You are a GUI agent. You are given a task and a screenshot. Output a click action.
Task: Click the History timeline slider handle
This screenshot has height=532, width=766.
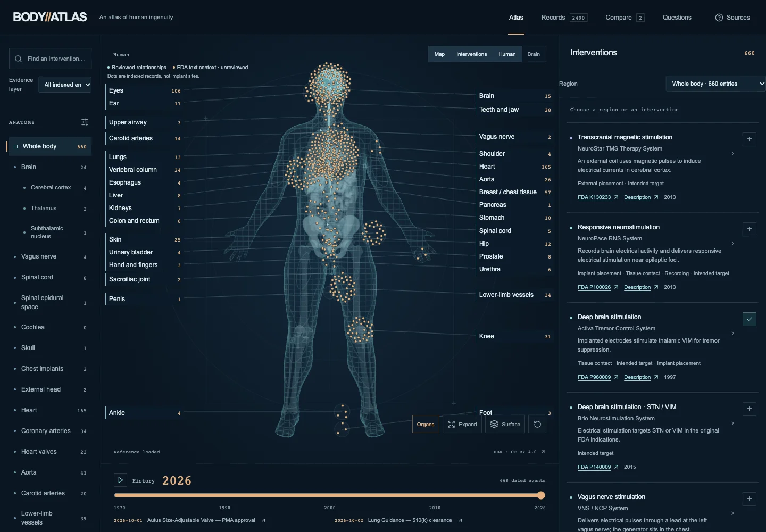[x=541, y=495]
